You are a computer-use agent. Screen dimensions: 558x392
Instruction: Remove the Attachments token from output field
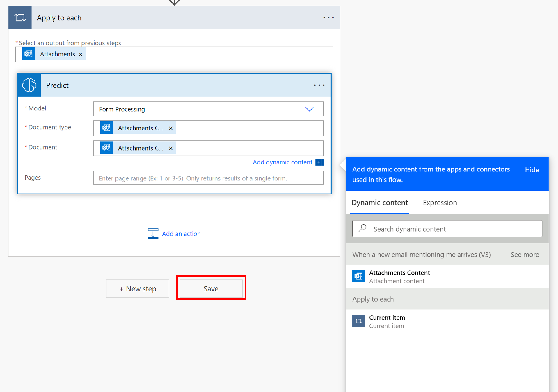coord(81,54)
